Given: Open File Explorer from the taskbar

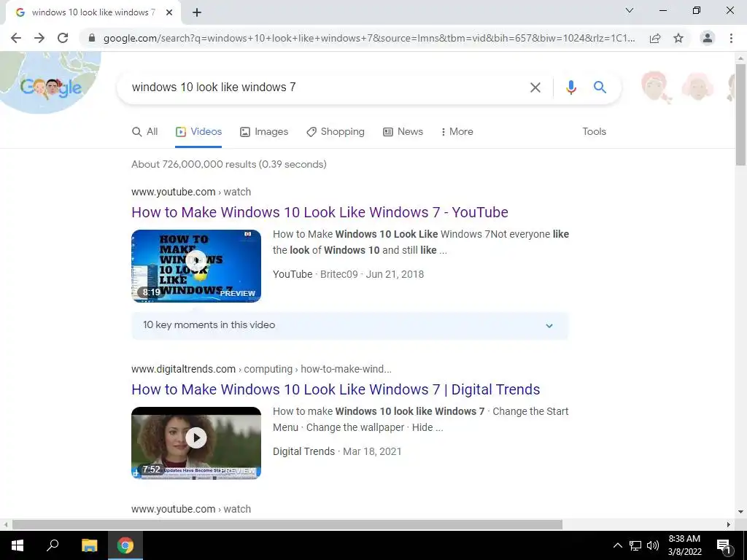Looking at the screenshot, I should point(89,545).
